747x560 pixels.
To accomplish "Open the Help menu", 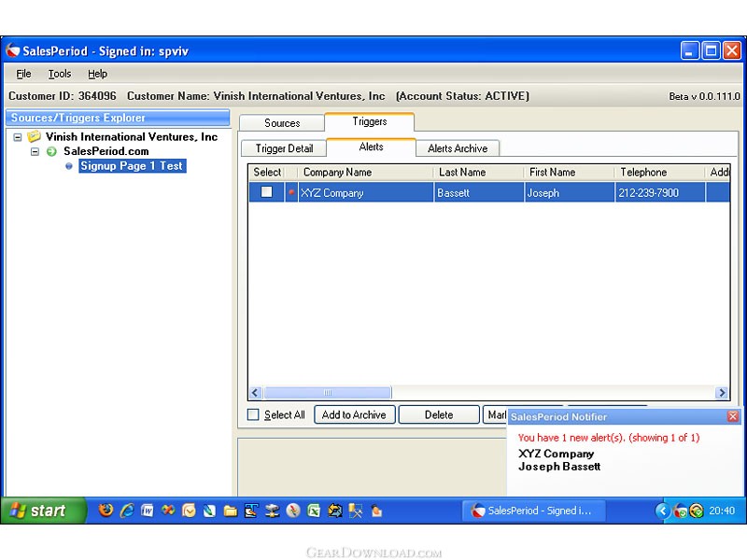I will click(x=97, y=74).
